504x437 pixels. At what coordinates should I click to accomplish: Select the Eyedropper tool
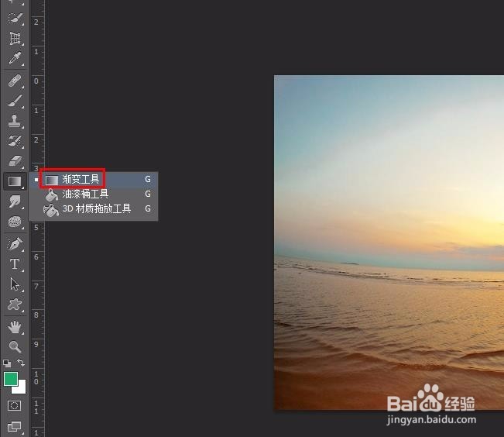(x=15, y=58)
